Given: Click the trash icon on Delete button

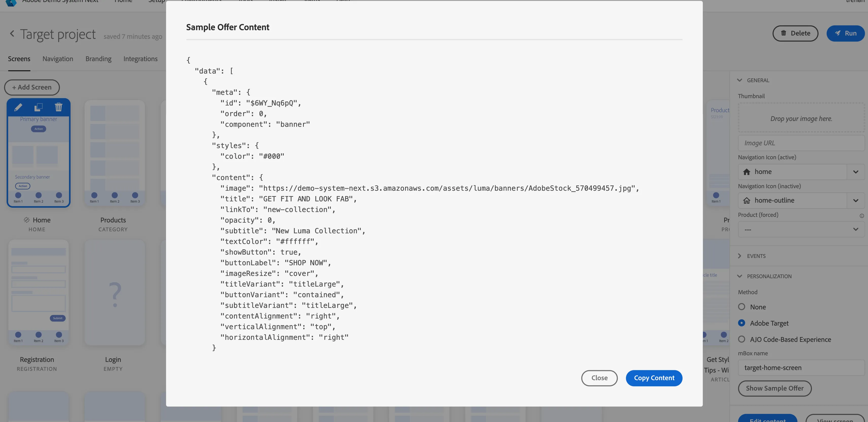Looking at the screenshot, I should pos(783,33).
